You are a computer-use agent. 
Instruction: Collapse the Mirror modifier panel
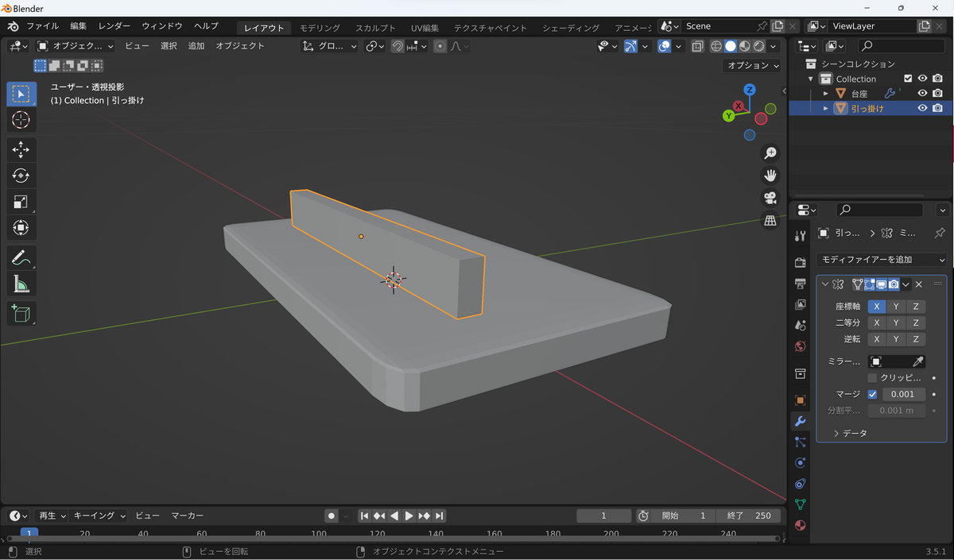[826, 284]
